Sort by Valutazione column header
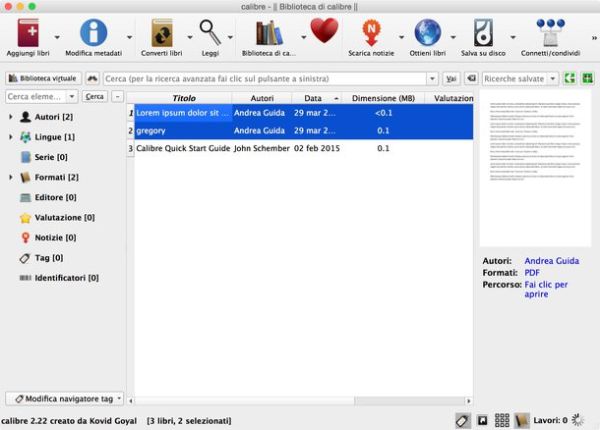The image size is (600, 430). (449, 98)
